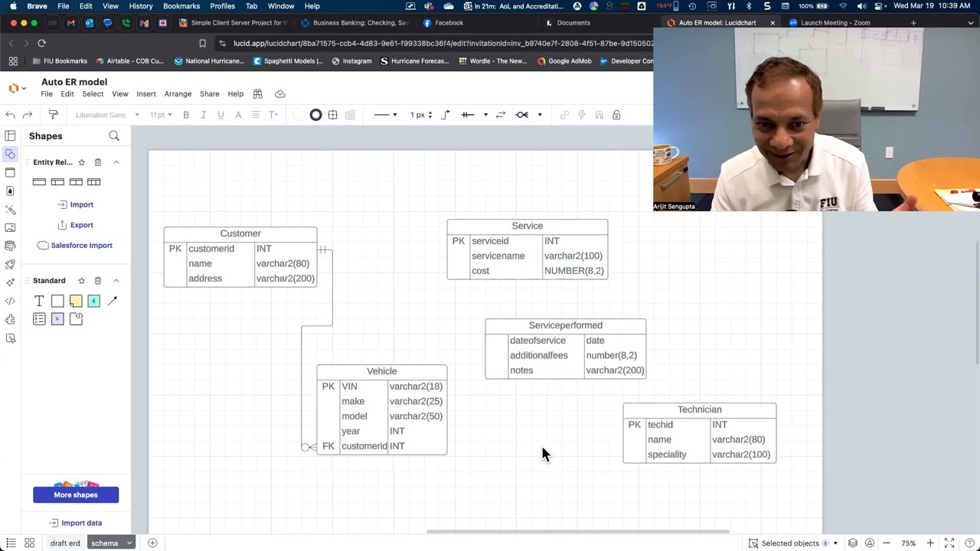Select the line path elbow icon

446,115
